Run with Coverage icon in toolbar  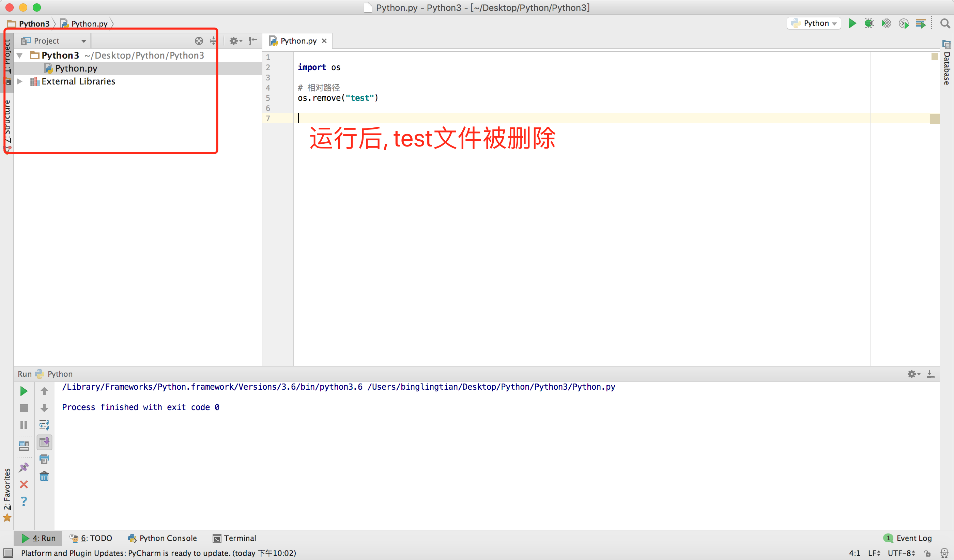click(886, 24)
